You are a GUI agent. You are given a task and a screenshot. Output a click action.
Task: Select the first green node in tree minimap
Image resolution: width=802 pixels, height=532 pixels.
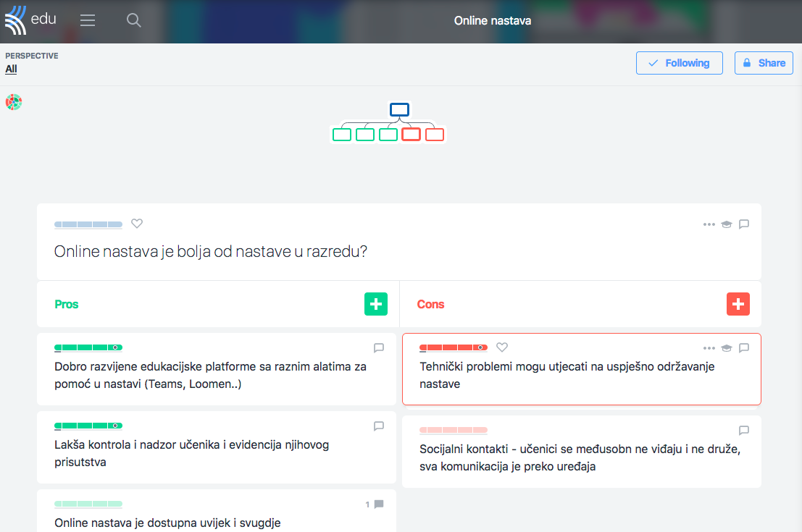342,135
